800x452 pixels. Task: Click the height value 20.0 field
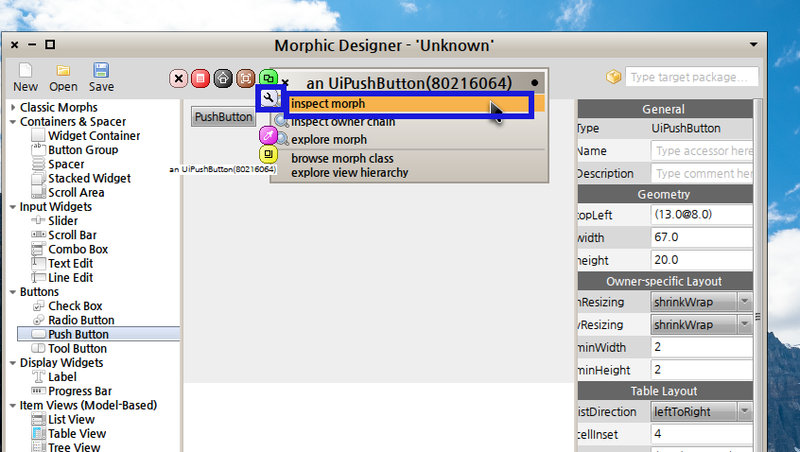pos(702,260)
